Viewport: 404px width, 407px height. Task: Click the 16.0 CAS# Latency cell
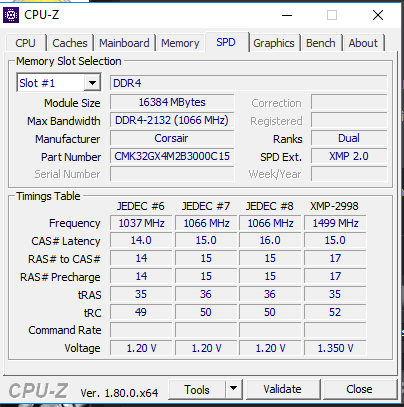click(x=270, y=240)
